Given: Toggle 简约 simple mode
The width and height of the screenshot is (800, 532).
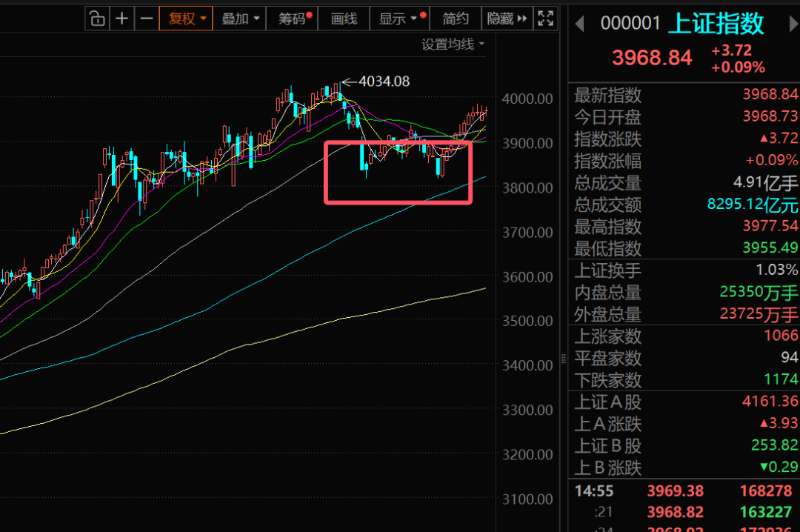Looking at the screenshot, I should (x=456, y=19).
